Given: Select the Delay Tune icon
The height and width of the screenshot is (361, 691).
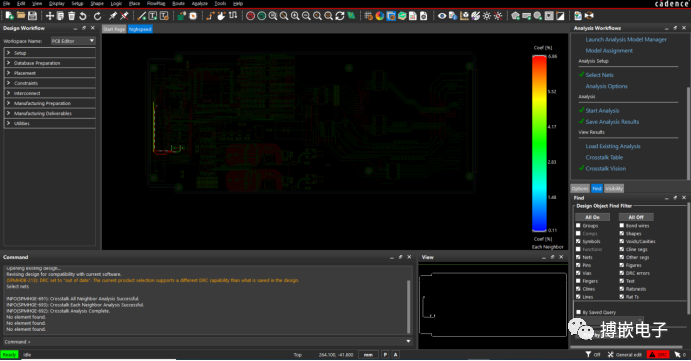Looking at the screenshot, I should pos(233,16).
